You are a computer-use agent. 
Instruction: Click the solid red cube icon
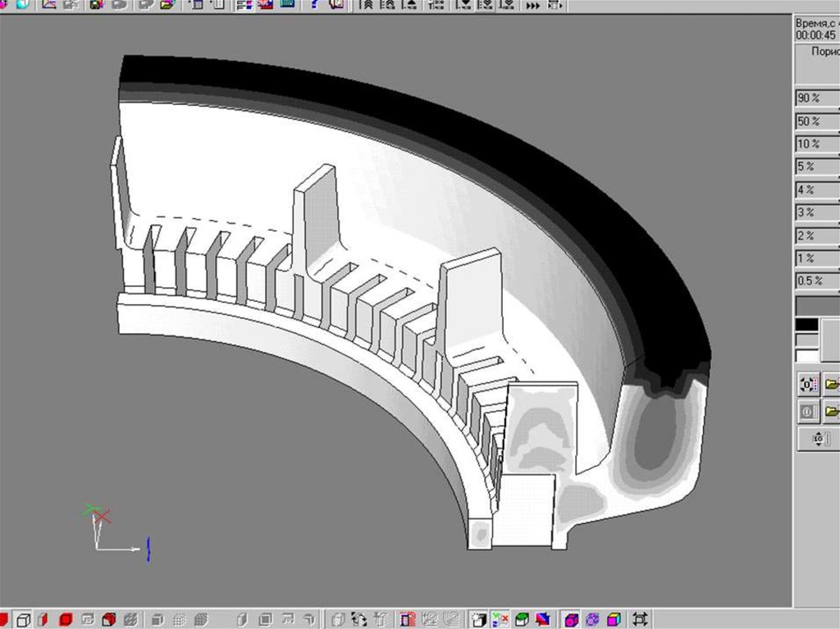tap(66, 619)
